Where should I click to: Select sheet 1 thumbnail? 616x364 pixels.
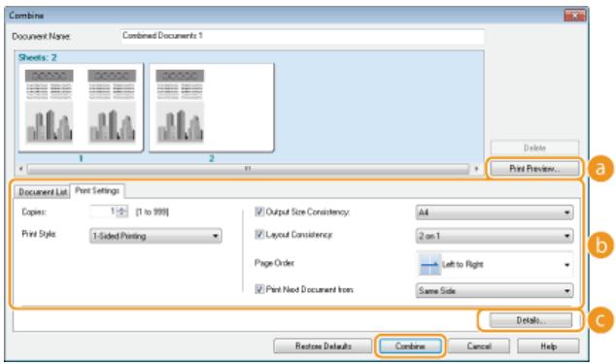81,108
